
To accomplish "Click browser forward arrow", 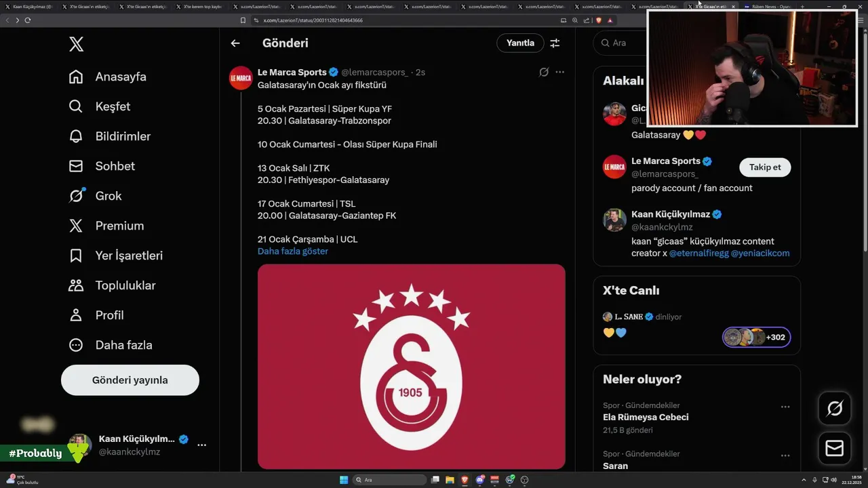I will click(18, 20).
